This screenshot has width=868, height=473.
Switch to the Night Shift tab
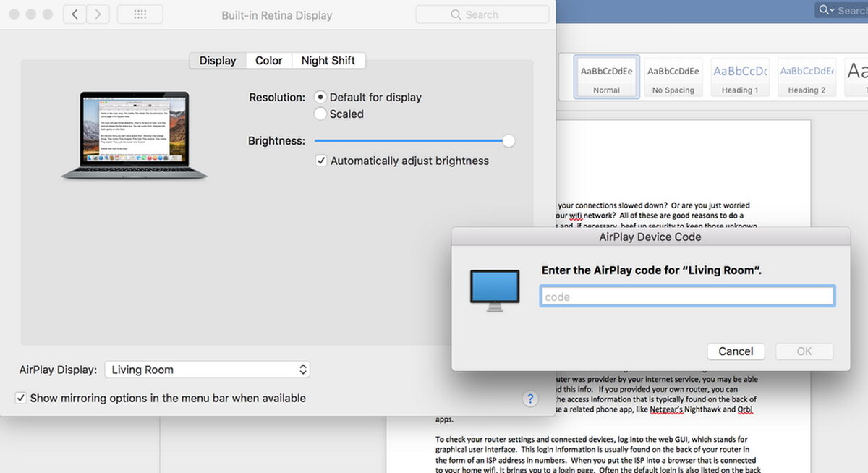(328, 61)
